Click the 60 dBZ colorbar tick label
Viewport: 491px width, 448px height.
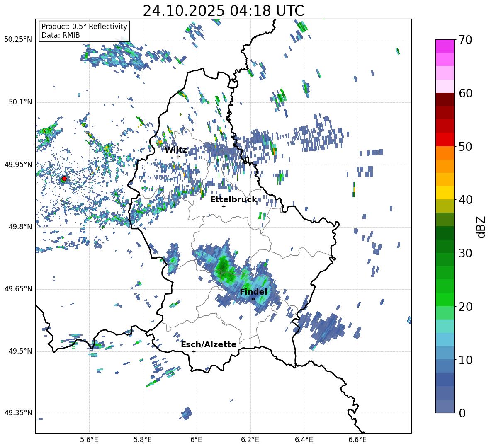click(x=465, y=93)
